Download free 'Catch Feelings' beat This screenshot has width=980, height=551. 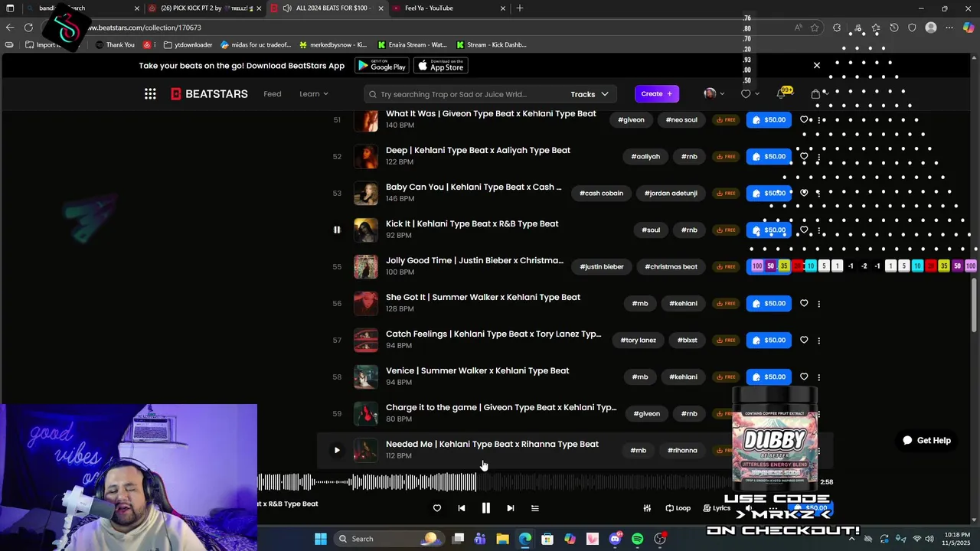click(x=726, y=341)
